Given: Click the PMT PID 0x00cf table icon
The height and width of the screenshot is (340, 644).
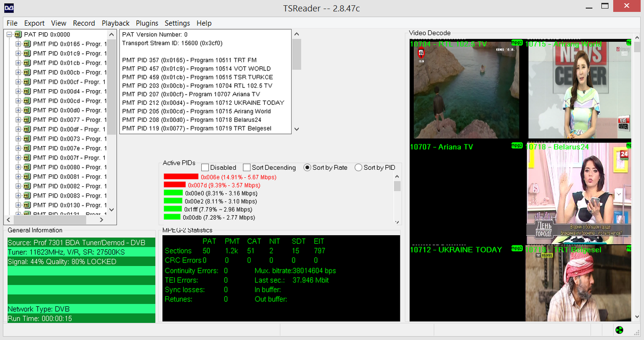Looking at the screenshot, I should pyautogui.click(x=27, y=82).
